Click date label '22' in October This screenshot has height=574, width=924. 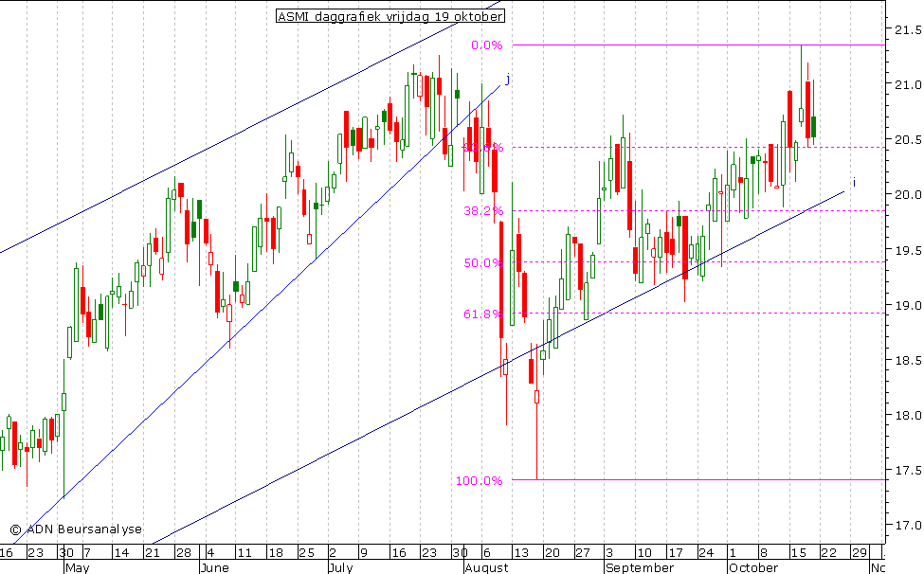click(828, 553)
